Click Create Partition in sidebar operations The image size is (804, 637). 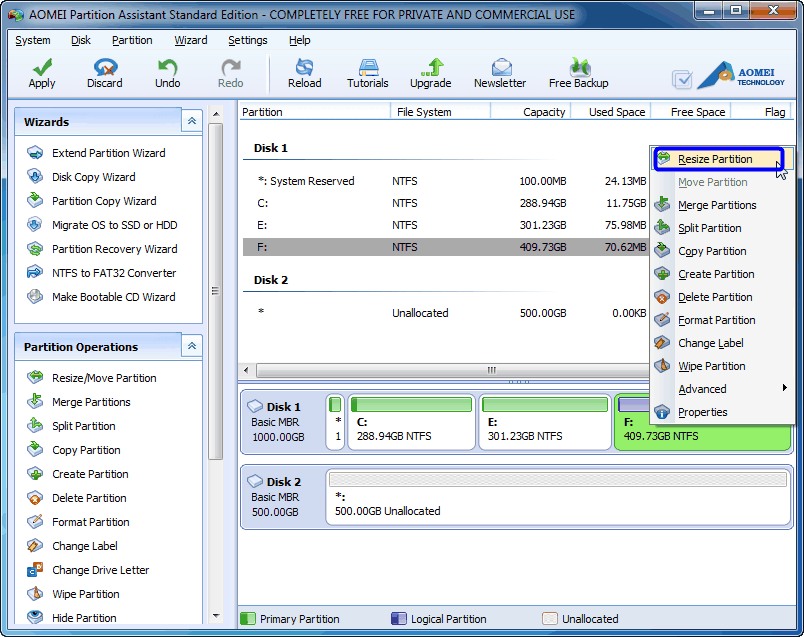90,474
